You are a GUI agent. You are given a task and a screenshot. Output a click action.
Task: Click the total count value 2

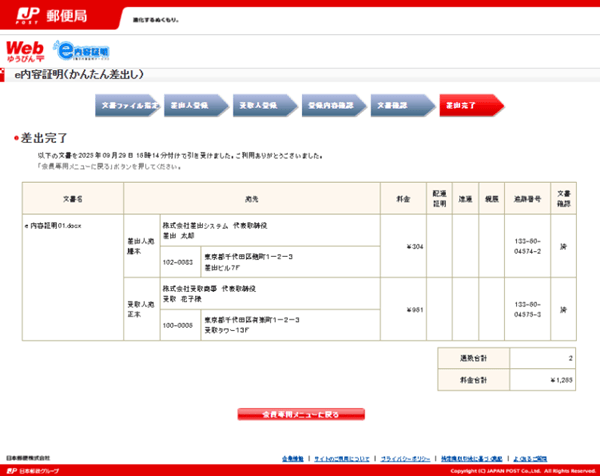[571, 358]
